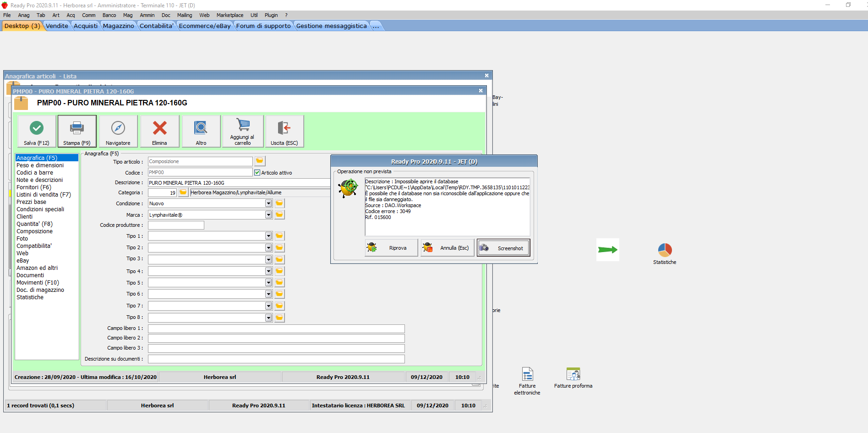868x433 pixels.
Task: Expand the Tipo 2 dropdown
Action: tap(268, 247)
